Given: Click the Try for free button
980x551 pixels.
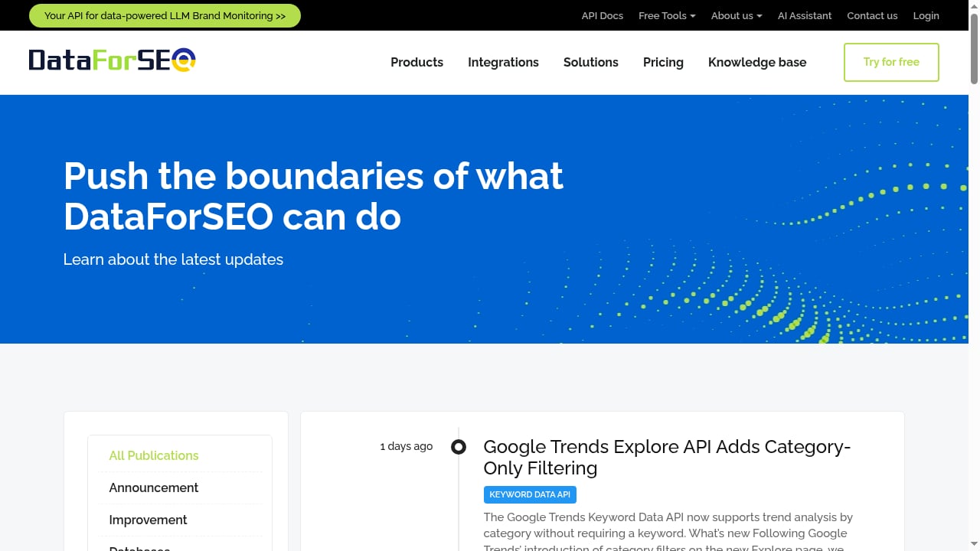Looking at the screenshot, I should (891, 62).
